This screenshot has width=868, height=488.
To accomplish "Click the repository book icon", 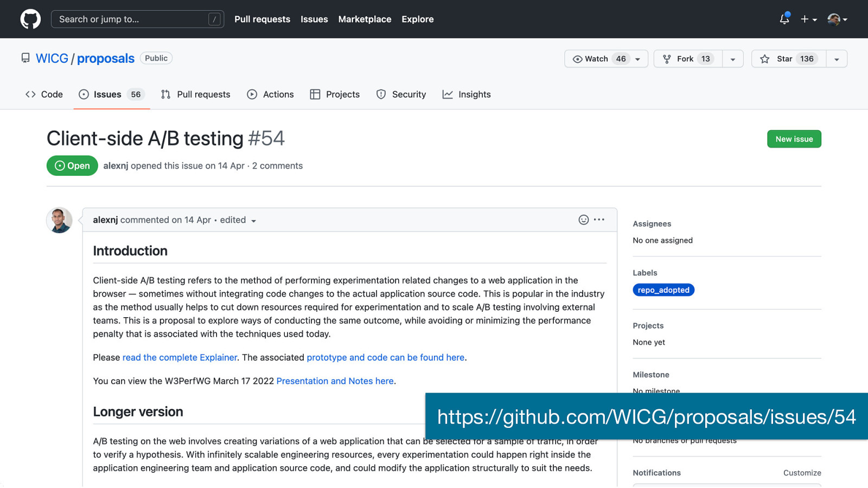I will [25, 58].
